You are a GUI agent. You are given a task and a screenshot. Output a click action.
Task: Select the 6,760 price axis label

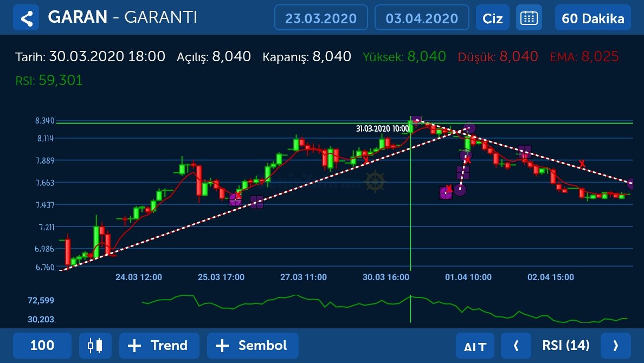pos(45,267)
